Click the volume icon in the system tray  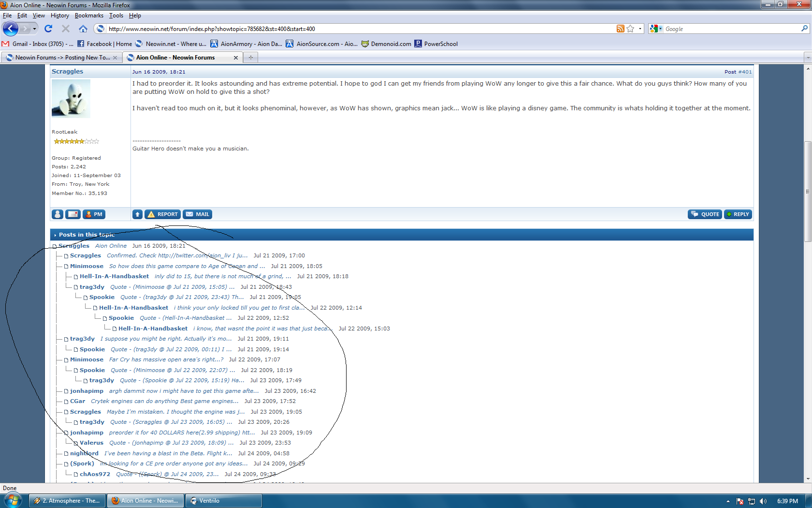coord(763,501)
